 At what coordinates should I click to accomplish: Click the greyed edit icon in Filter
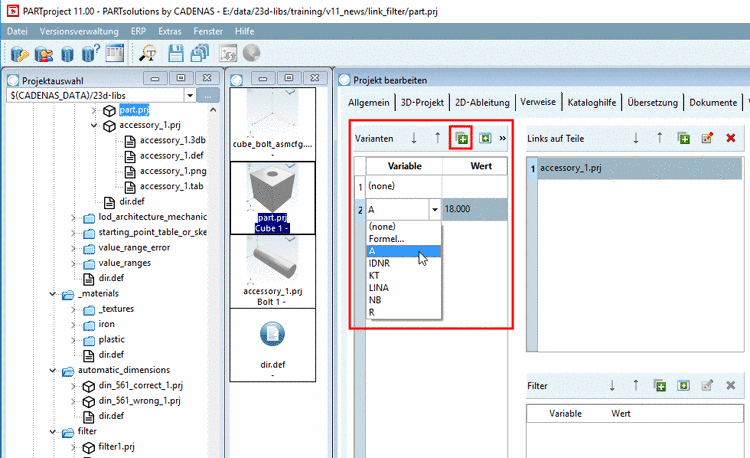pos(707,385)
